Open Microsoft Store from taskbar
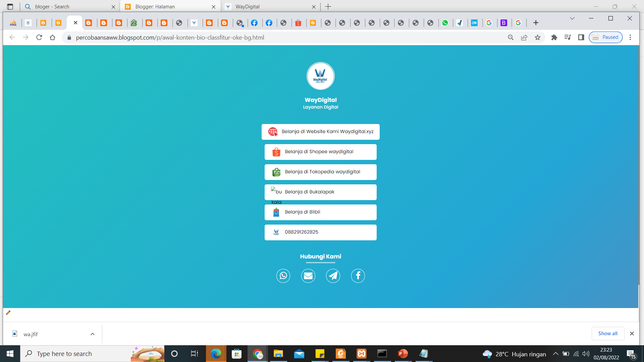Screen dimensions: 644x362 click(x=237, y=354)
